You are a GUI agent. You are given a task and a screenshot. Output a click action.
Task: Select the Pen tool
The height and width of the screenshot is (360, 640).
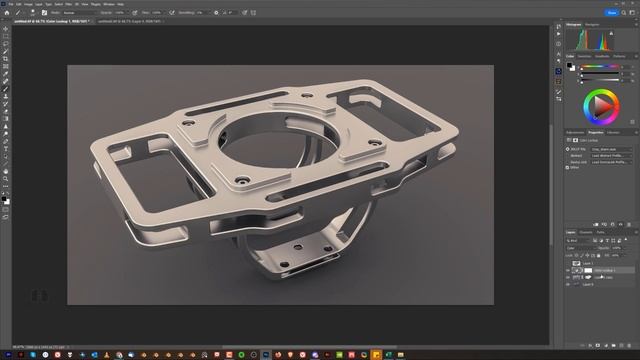(x=5, y=141)
